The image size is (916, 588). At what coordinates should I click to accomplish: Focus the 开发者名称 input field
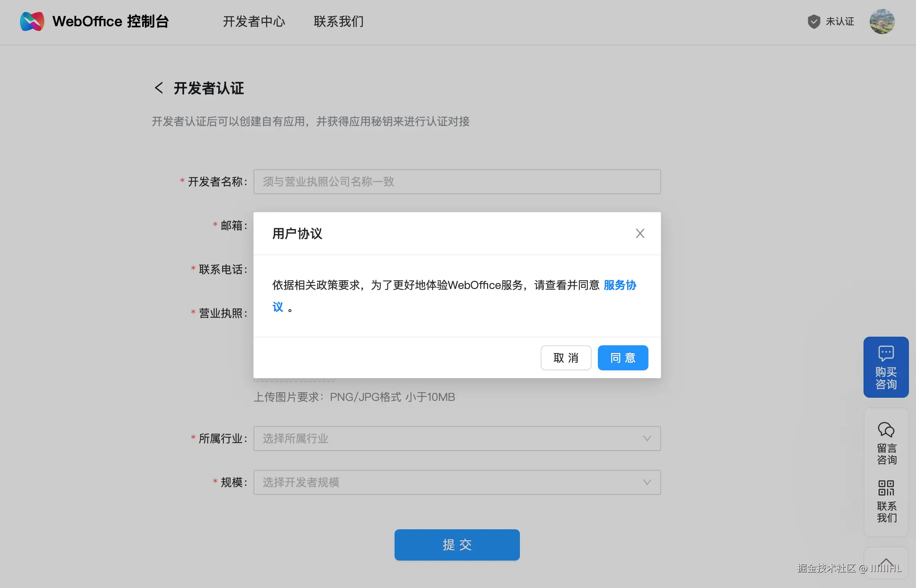pos(457,182)
